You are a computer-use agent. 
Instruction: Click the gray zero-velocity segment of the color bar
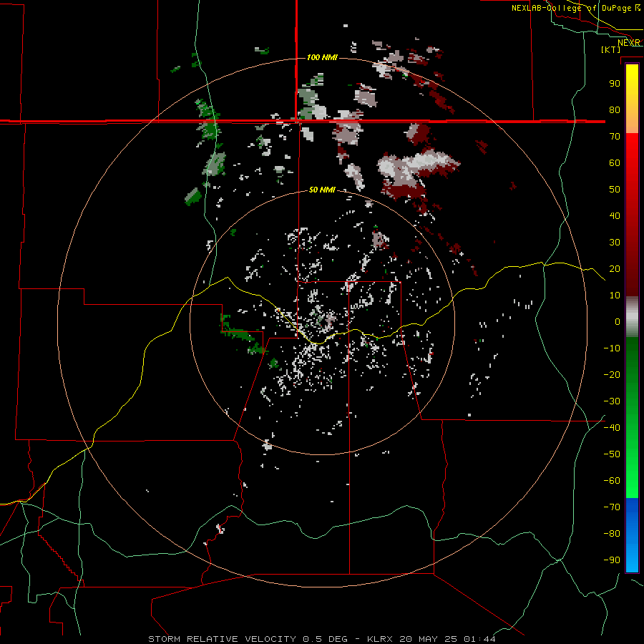(632, 317)
